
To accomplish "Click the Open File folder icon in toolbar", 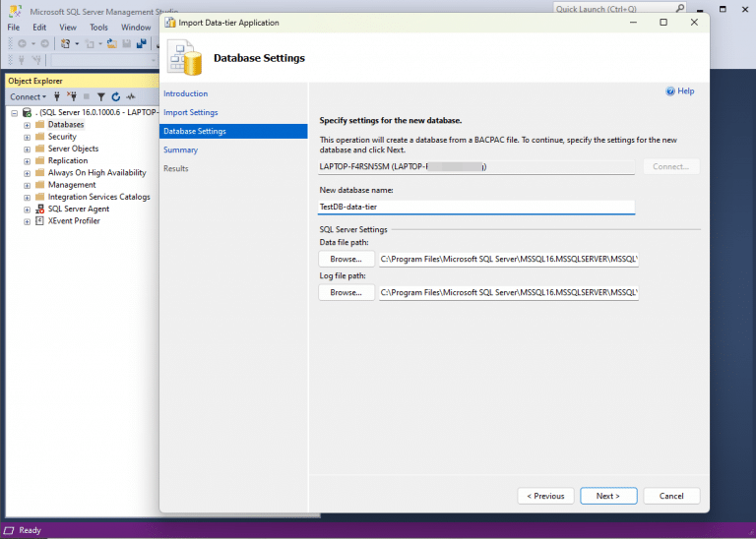I will (x=112, y=44).
